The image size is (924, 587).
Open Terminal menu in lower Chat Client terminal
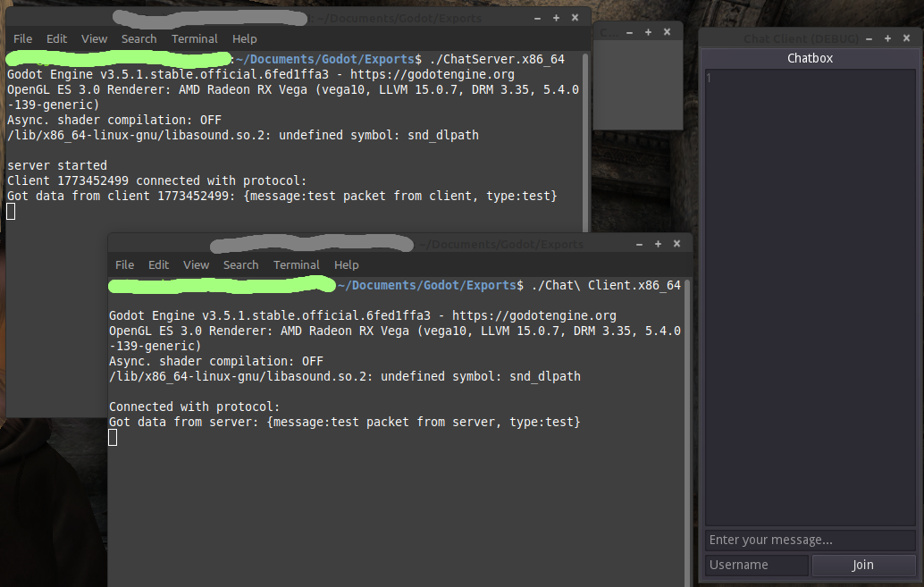click(297, 264)
